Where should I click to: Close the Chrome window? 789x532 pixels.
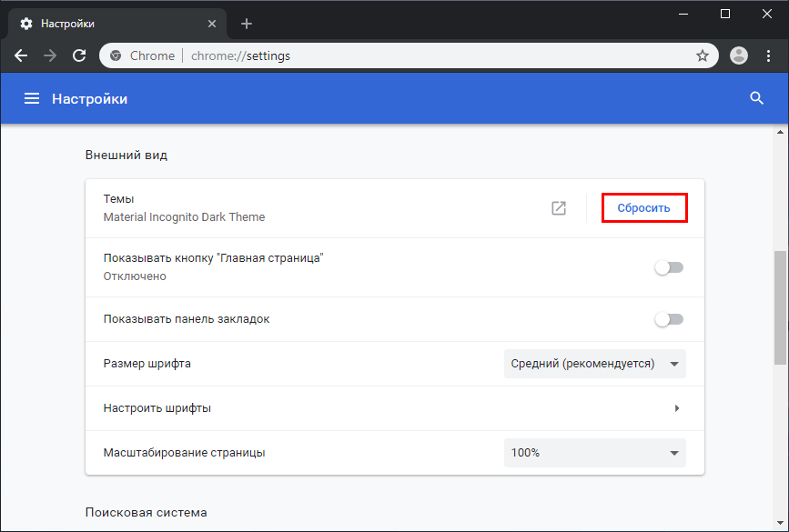click(x=767, y=14)
